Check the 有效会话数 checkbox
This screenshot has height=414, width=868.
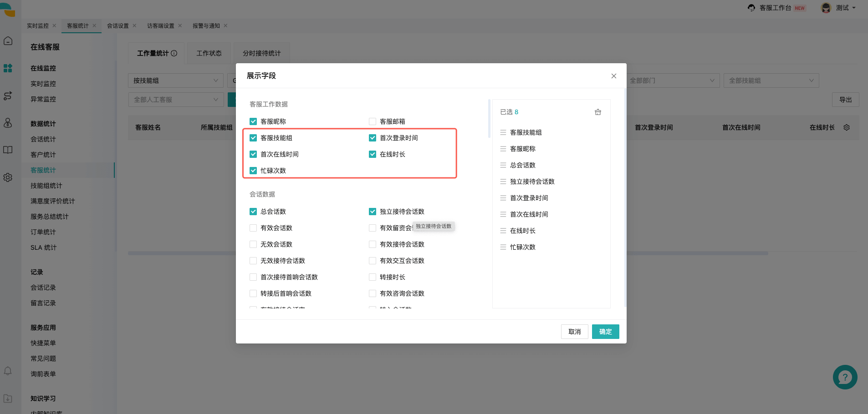click(x=253, y=228)
